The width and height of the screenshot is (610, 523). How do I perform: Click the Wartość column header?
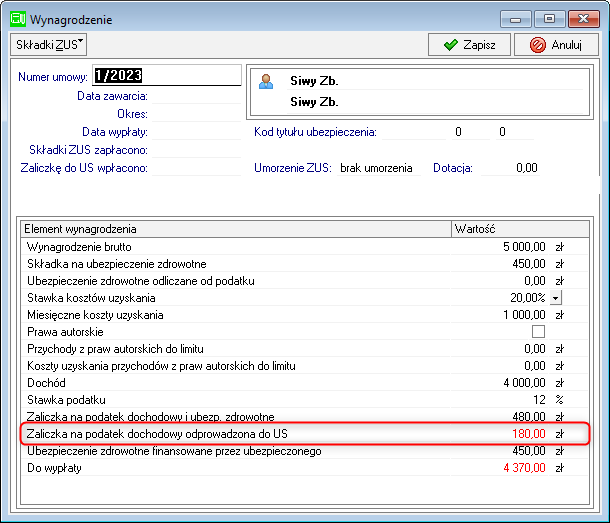pos(520,229)
